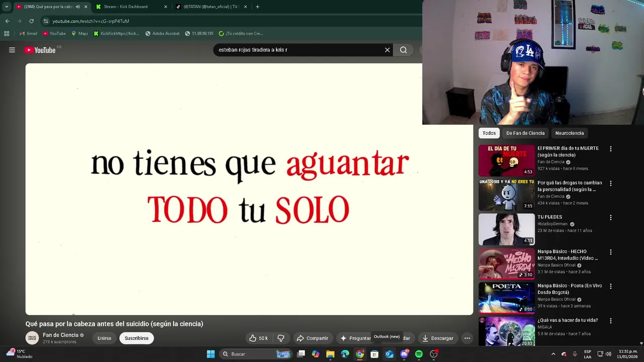The width and height of the screenshot is (644, 362).
Task: Open Microsoft Store from the taskbar
Action: click(374, 354)
